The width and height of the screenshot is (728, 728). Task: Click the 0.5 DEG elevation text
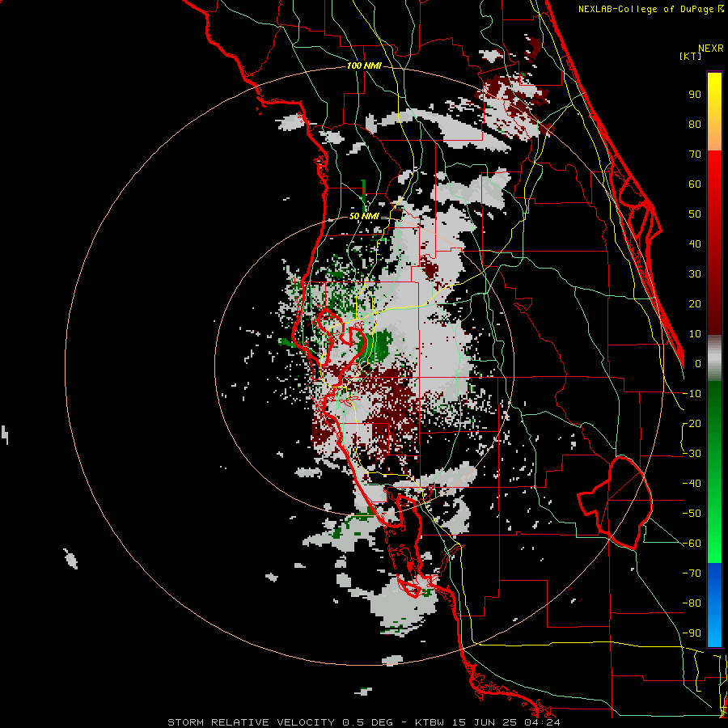[367, 722]
